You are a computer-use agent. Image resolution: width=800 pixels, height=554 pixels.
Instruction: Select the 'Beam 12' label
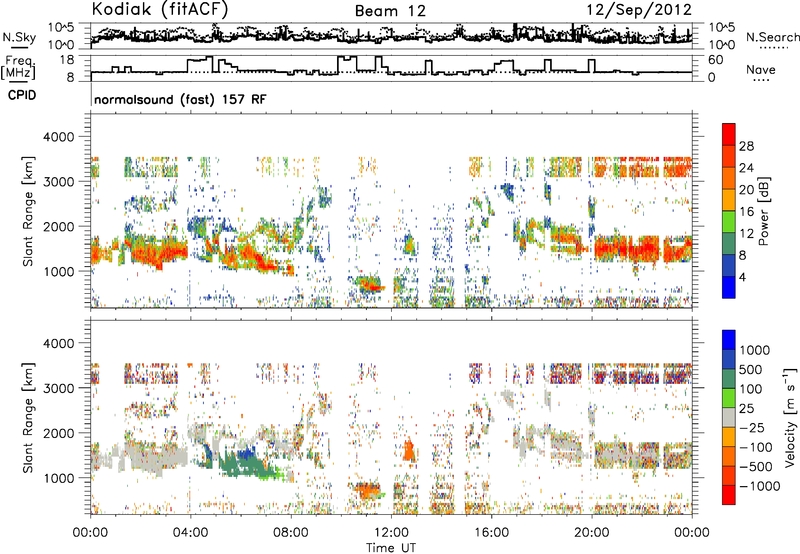pyautogui.click(x=390, y=11)
